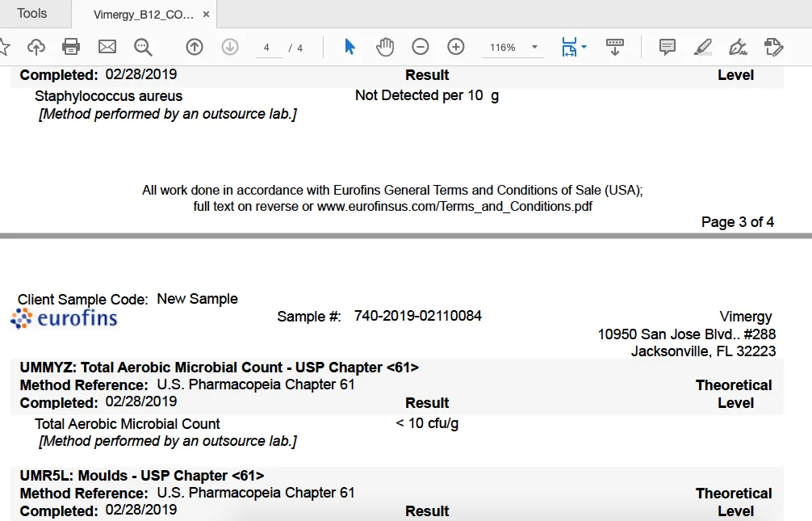The image size is (812, 521).
Task: Expand the fit page options dropdown arrow
Action: pyautogui.click(x=584, y=47)
